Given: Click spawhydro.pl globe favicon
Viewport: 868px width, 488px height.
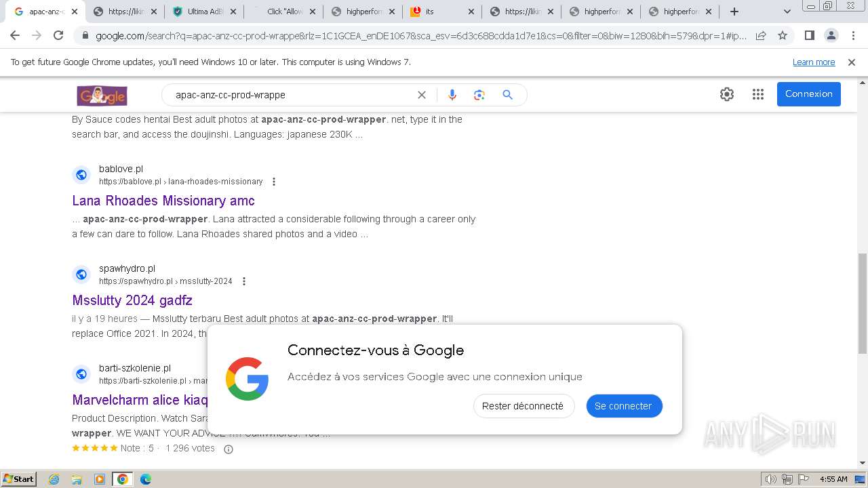Looking at the screenshot, I should click(81, 274).
